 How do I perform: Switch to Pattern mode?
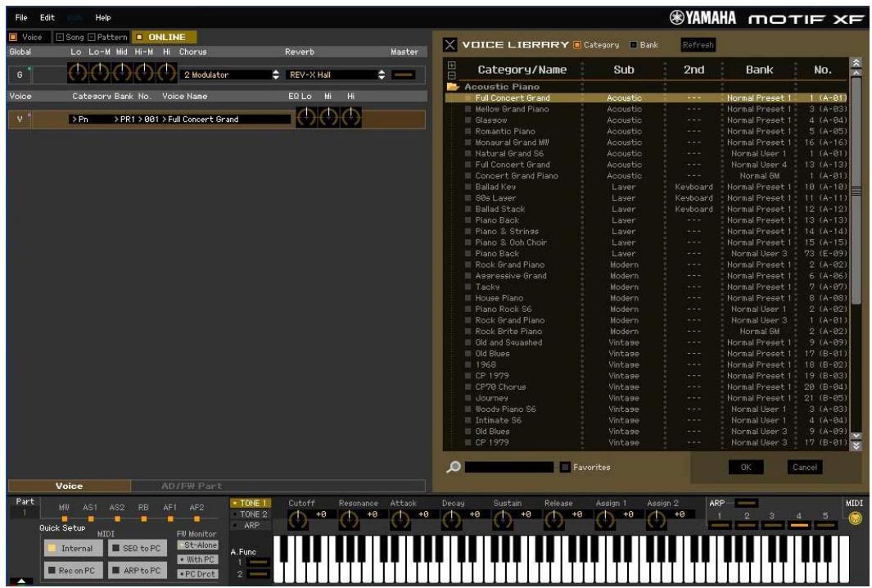tap(108, 38)
